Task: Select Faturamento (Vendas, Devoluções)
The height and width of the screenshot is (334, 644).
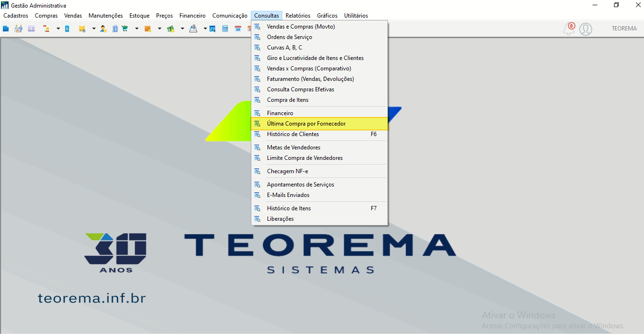Action: 320,79
